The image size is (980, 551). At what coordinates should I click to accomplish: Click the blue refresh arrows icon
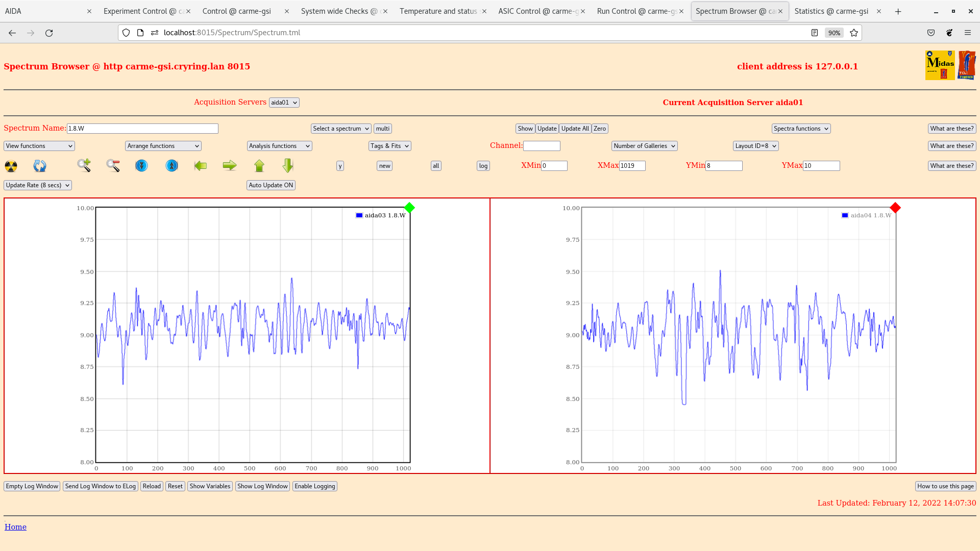coord(40,166)
